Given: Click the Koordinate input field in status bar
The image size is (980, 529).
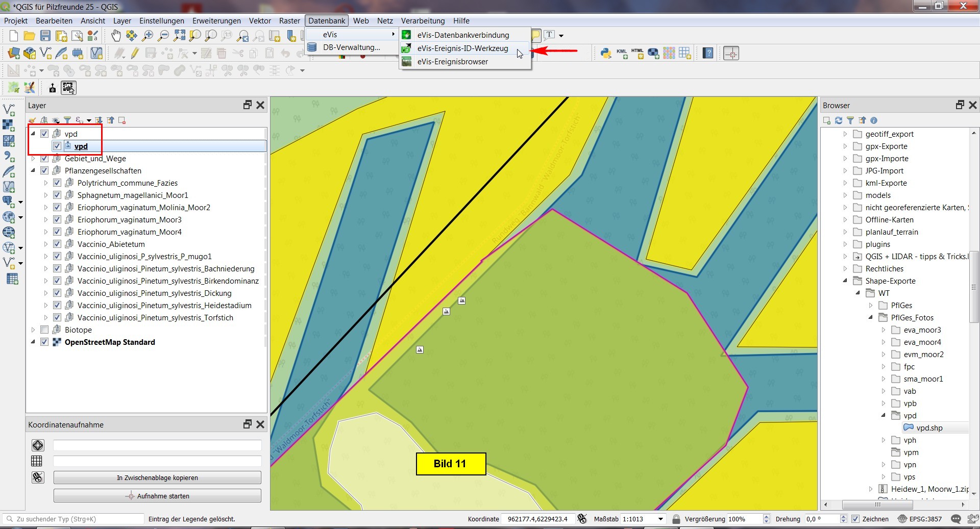Looking at the screenshot, I should point(537,519).
